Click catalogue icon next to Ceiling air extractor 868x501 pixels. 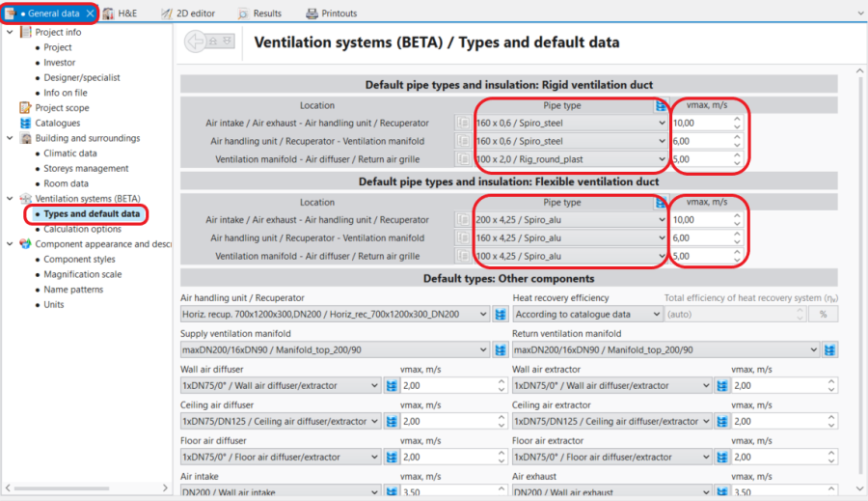click(722, 421)
